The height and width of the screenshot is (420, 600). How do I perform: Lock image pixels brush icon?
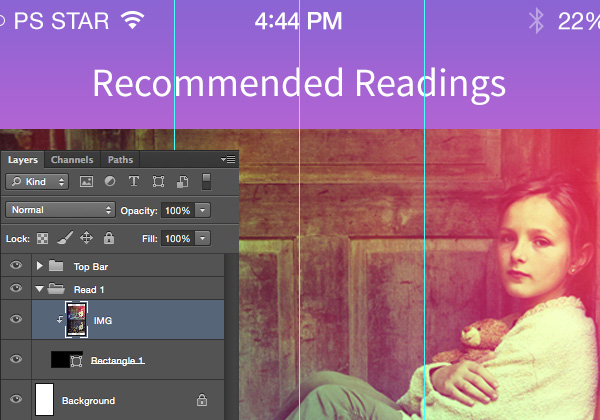pyautogui.click(x=65, y=238)
